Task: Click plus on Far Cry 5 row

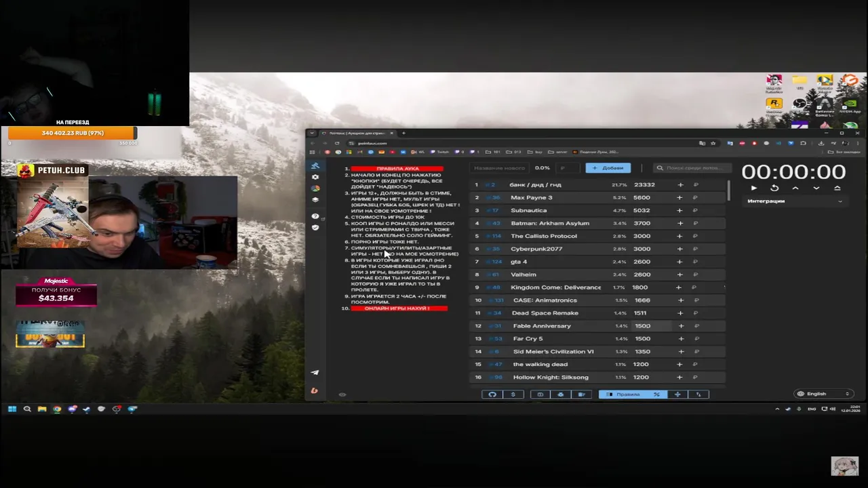Action: tap(681, 339)
